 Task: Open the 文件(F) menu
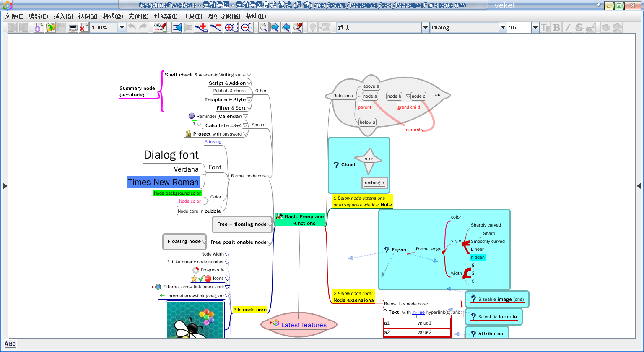coord(14,16)
